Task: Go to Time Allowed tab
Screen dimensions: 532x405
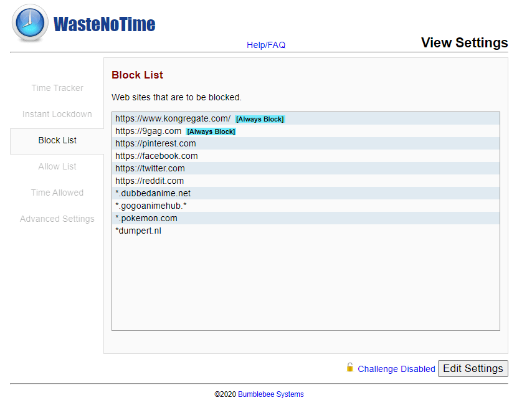Action: (57, 193)
